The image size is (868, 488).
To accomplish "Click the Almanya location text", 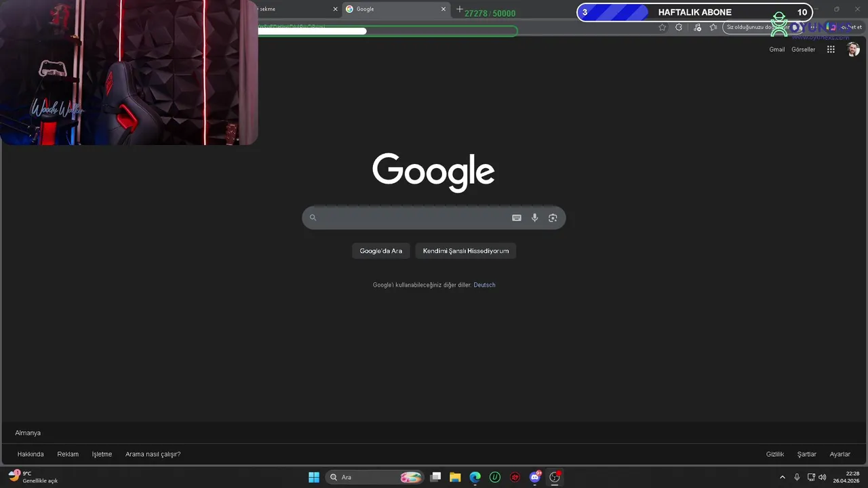I will pos(28,433).
